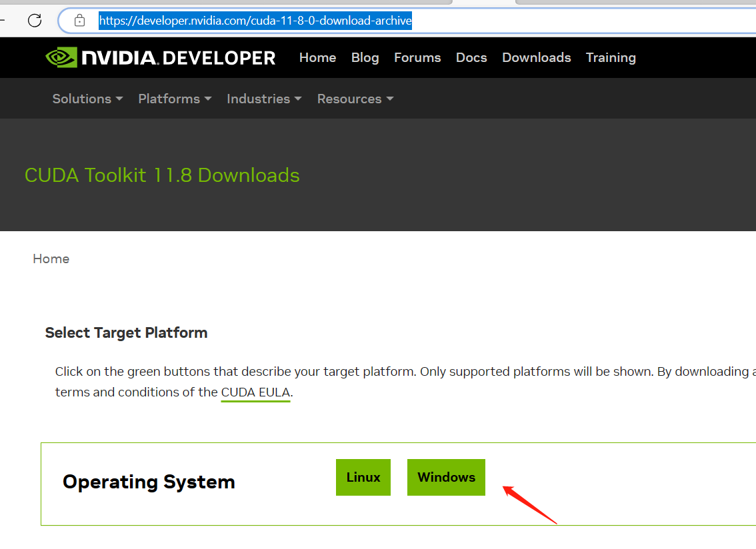
Task: Click the Select Target Platform heading
Action: [x=126, y=333]
